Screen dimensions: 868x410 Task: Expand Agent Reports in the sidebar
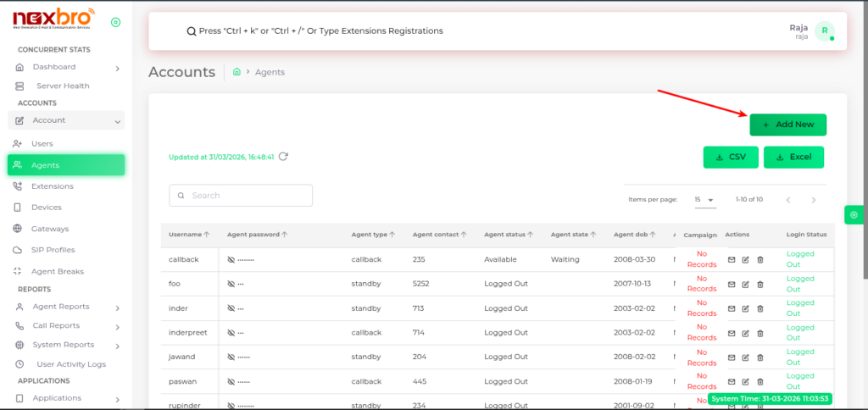[117, 307]
